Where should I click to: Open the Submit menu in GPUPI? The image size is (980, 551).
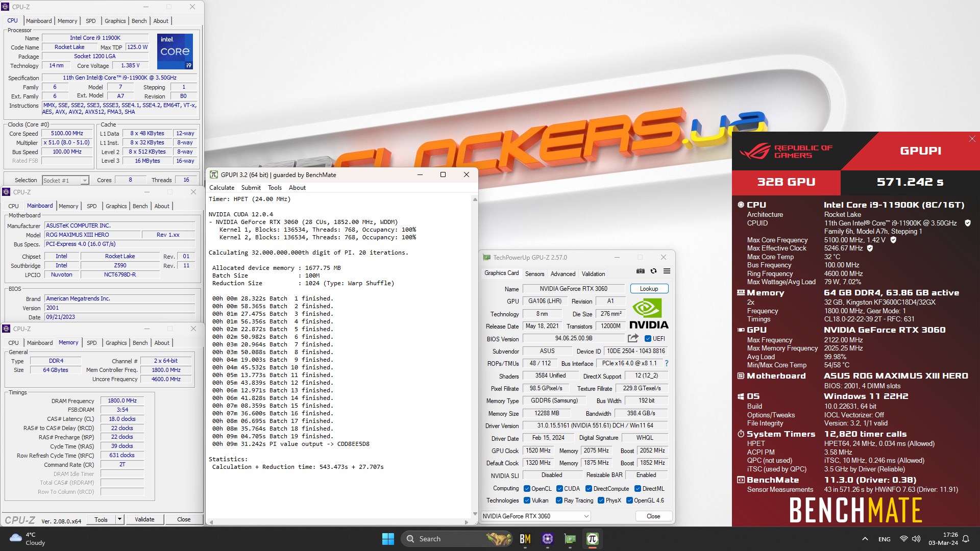(251, 188)
